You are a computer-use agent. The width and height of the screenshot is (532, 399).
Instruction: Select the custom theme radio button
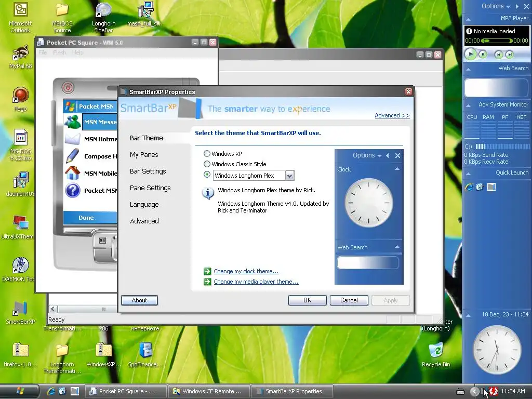click(x=207, y=175)
